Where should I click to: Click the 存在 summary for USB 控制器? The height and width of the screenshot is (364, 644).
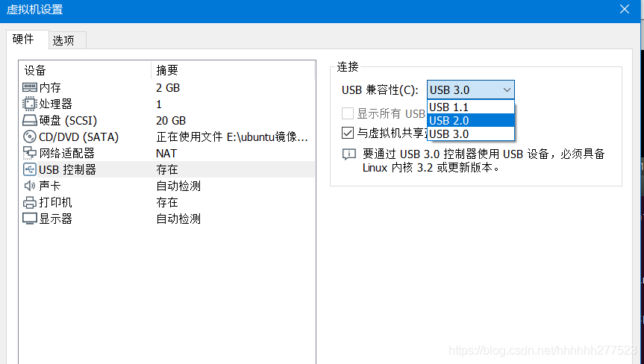[166, 169]
